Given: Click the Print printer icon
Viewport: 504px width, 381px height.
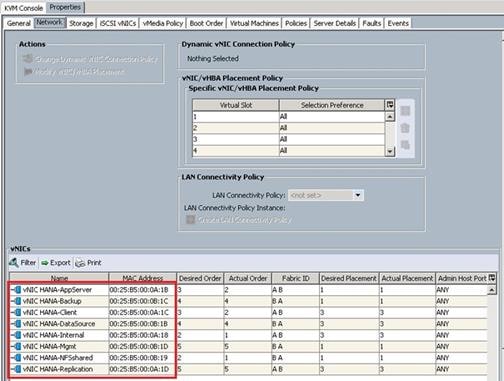Looking at the screenshot, I should coord(80,263).
